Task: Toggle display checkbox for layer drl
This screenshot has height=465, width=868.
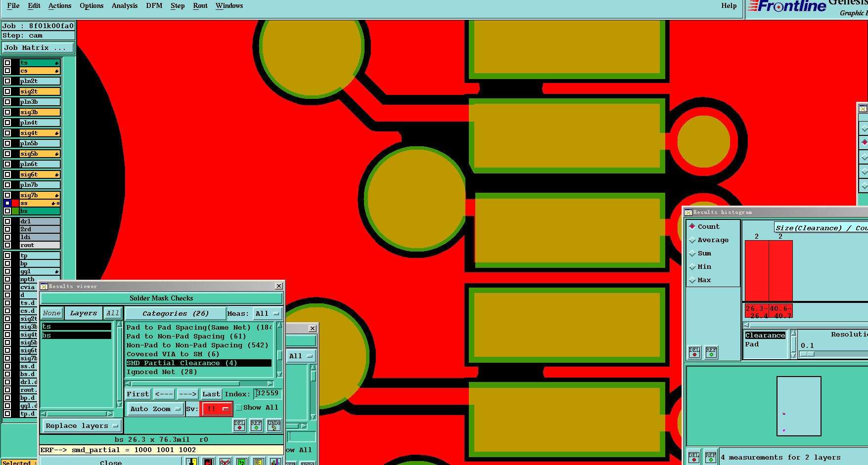Action: 7,221
